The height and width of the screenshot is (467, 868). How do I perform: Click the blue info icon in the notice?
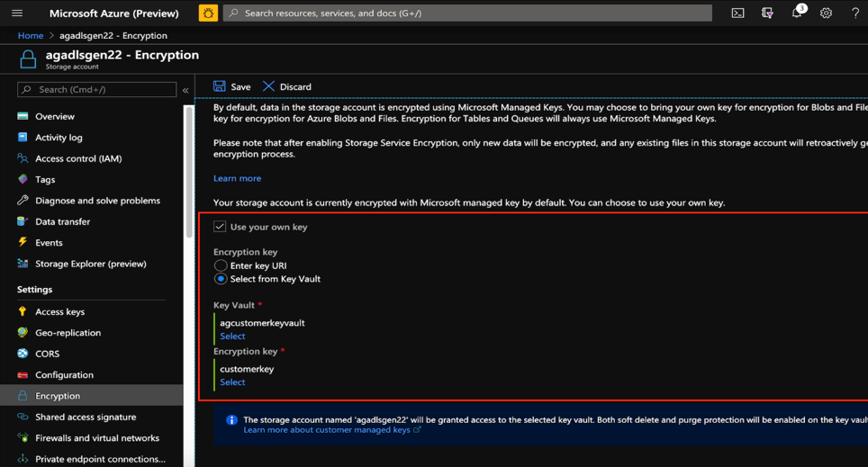point(232,420)
